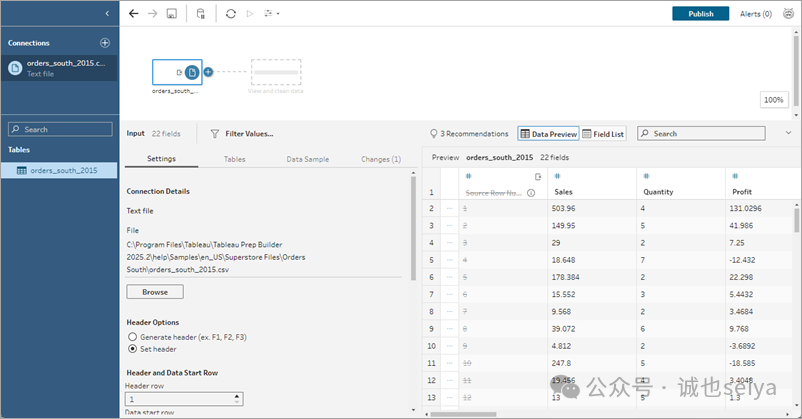Click the Sales value 247.8
Screen dimensions: 802x419
tap(561, 363)
